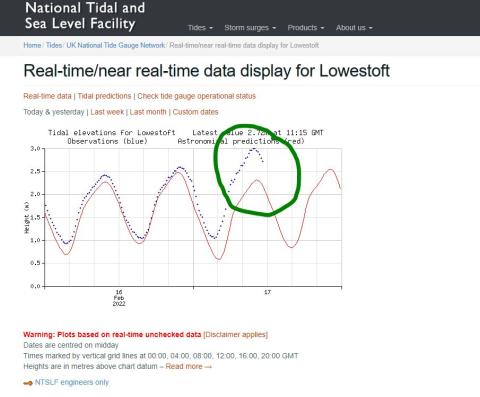Screen dimensions: 480x397
Task: Click the 'Times marked by vertical grid lines' text
Action: click(x=161, y=356)
